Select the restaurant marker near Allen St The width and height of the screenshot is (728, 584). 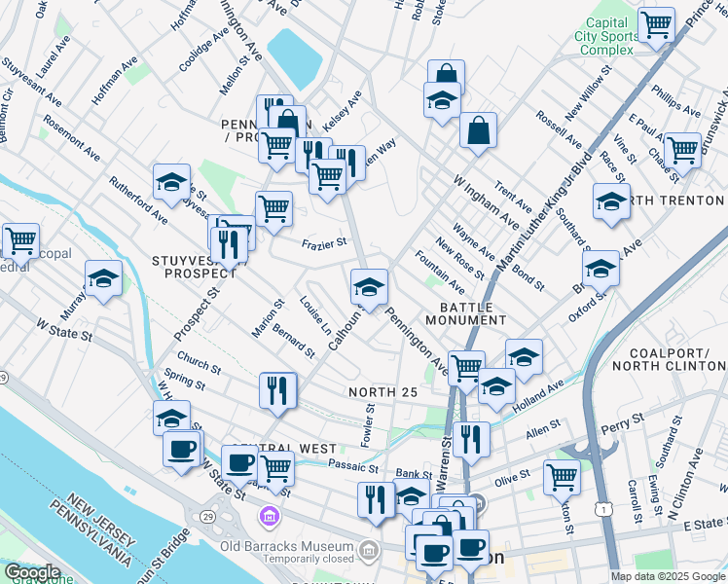tap(471, 442)
